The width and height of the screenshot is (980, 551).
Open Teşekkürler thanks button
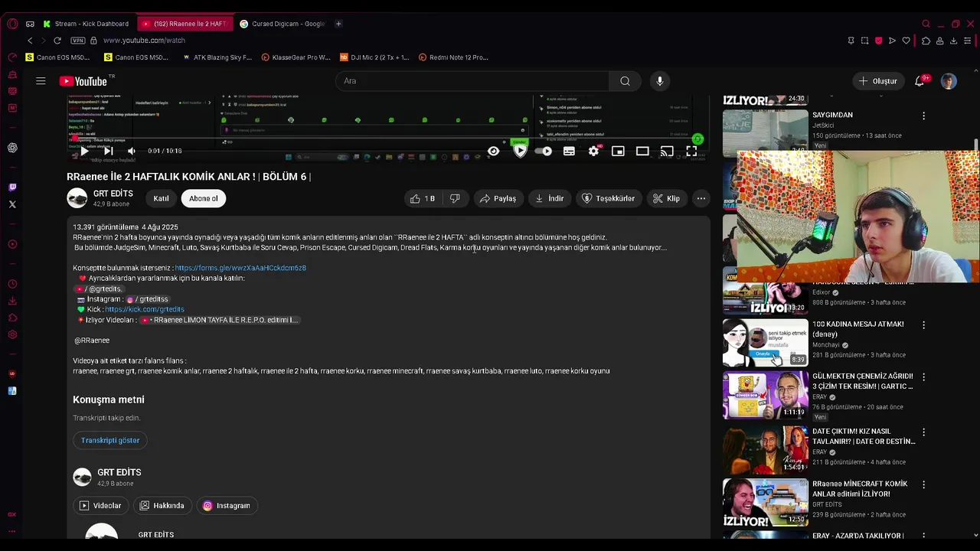[609, 198]
